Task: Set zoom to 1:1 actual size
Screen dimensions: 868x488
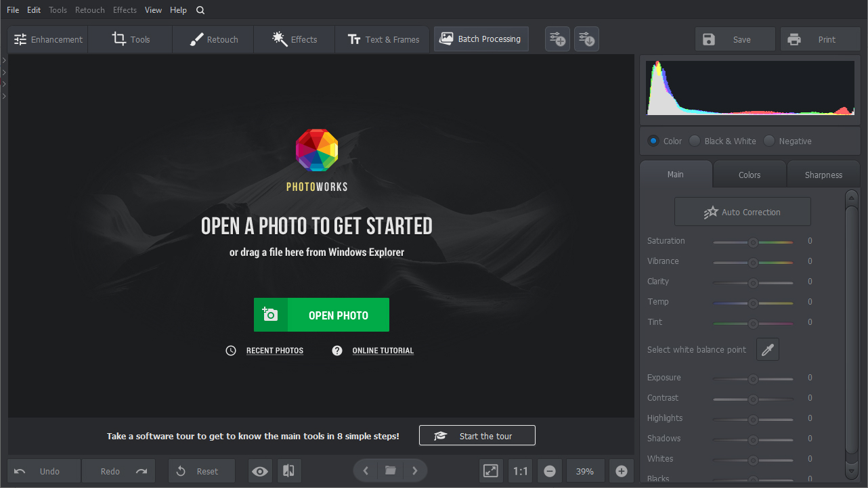Action: (520, 471)
